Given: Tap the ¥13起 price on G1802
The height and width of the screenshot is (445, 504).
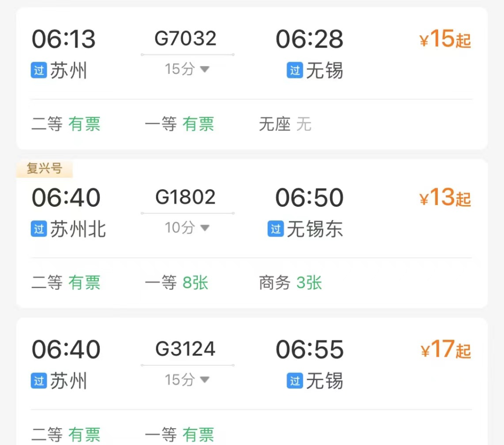Looking at the screenshot, I should (x=445, y=198).
